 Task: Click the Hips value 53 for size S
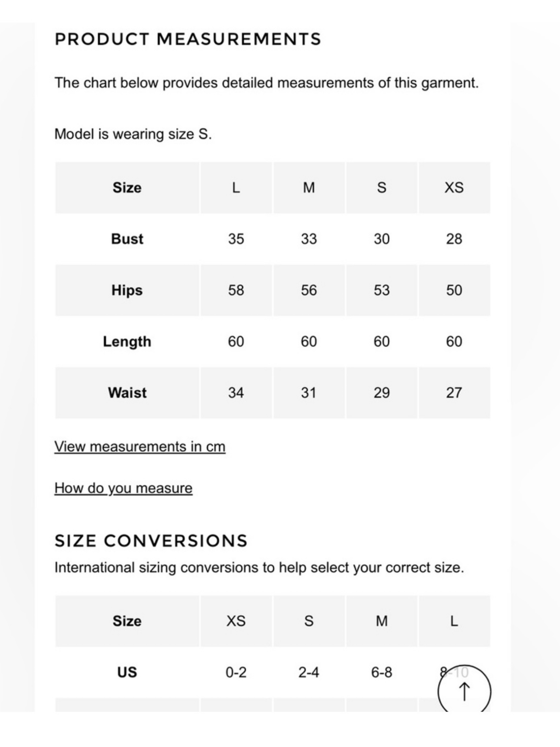point(381,290)
